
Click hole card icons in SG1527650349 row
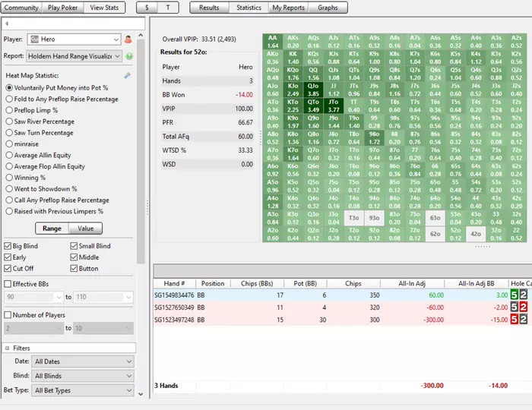(519, 307)
